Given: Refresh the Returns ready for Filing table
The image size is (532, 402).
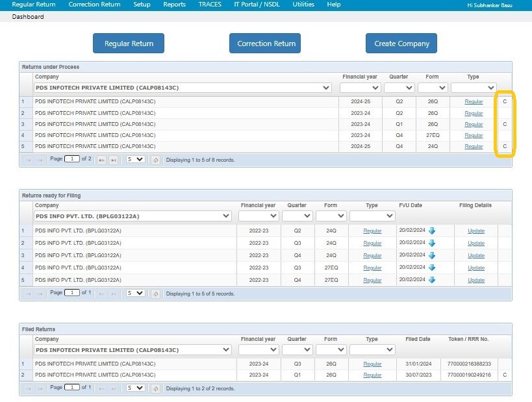Looking at the screenshot, I should (155, 294).
